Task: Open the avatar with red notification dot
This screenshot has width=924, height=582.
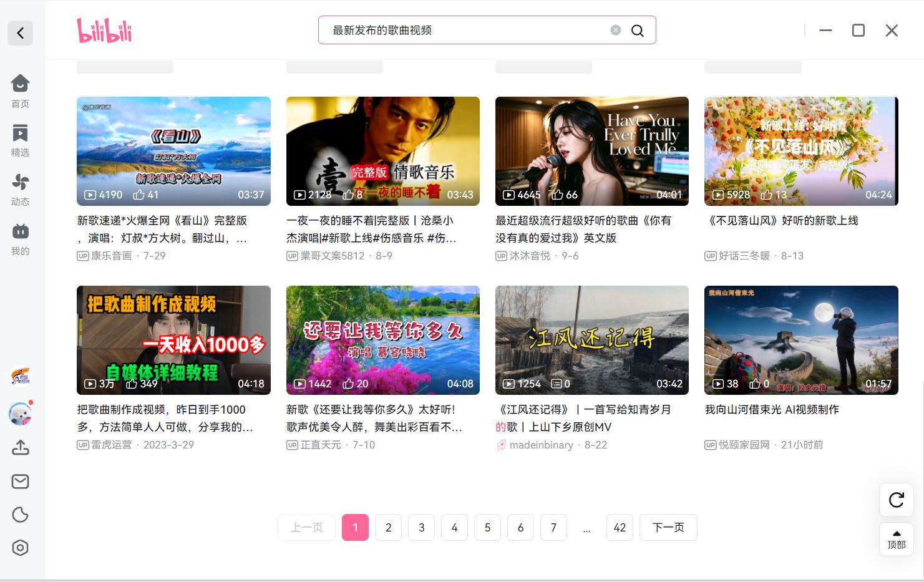Action: (x=21, y=413)
